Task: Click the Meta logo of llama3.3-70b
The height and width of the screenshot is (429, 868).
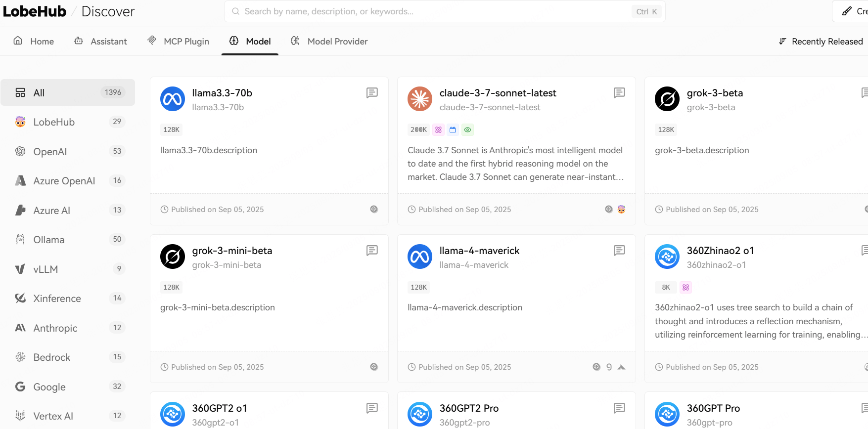Action: coord(173,99)
